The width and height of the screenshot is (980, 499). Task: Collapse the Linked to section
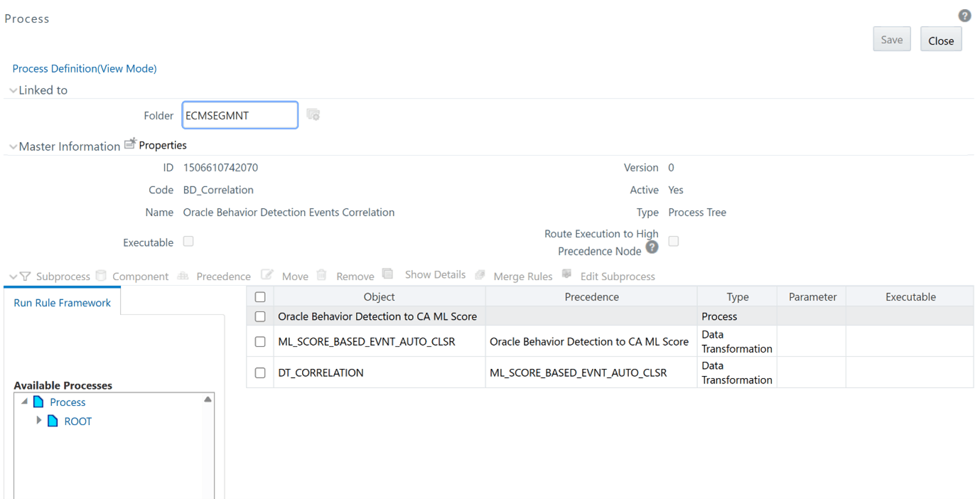12,90
